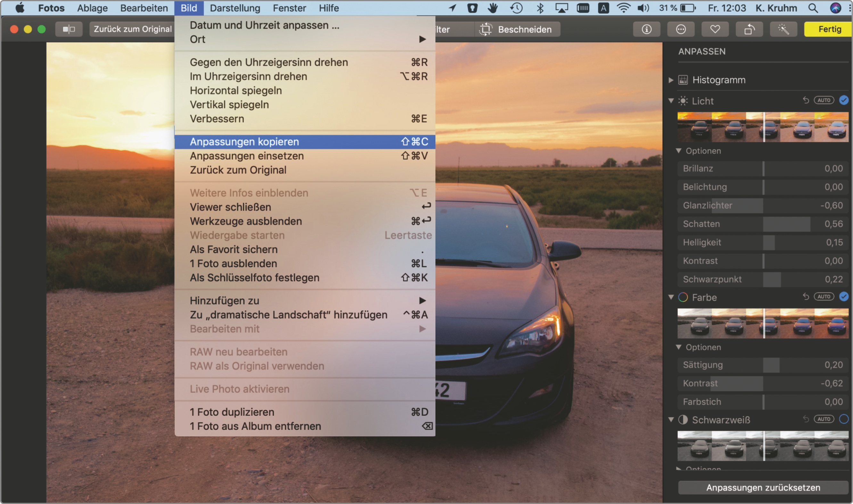This screenshot has height=504, width=853.
Task: Mark photo as favorite with heart icon
Action: 715,29
